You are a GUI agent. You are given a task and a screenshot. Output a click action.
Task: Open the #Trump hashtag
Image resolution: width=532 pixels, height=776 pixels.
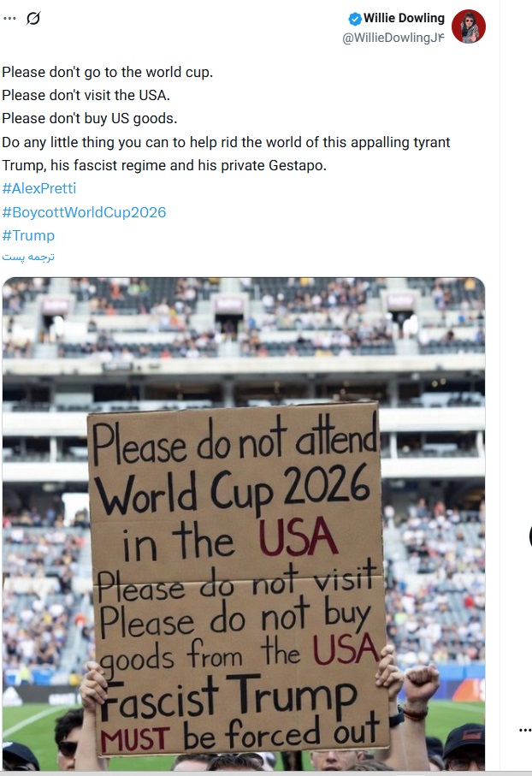(28, 235)
